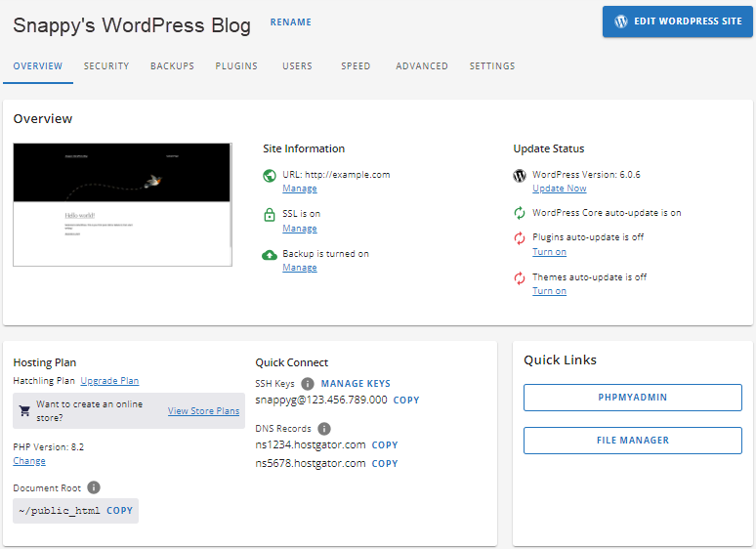Go to the Plugins tab
Viewport: 756px width, 549px height.
tap(236, 66)
